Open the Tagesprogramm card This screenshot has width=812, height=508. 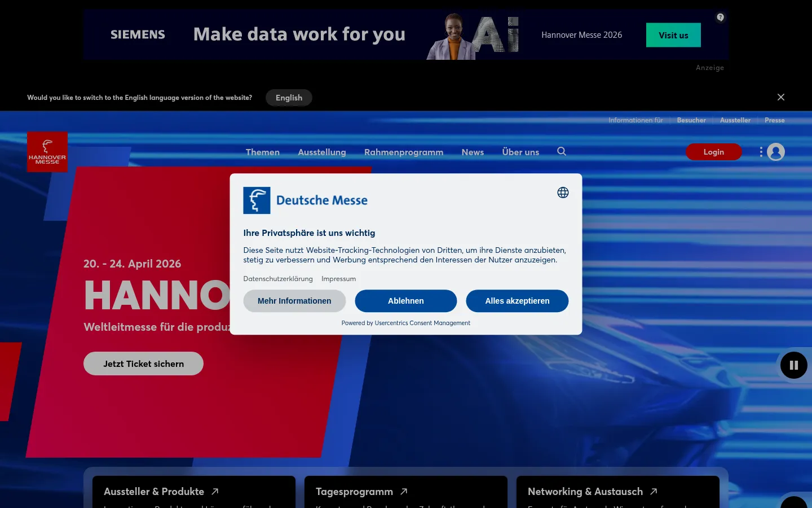coord(406,492)
